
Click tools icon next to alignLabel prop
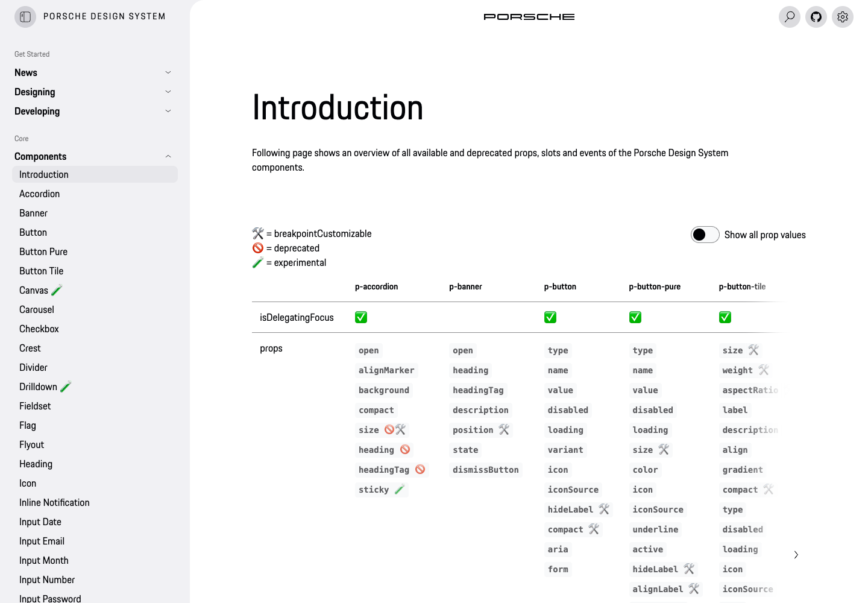coord(694,589)
